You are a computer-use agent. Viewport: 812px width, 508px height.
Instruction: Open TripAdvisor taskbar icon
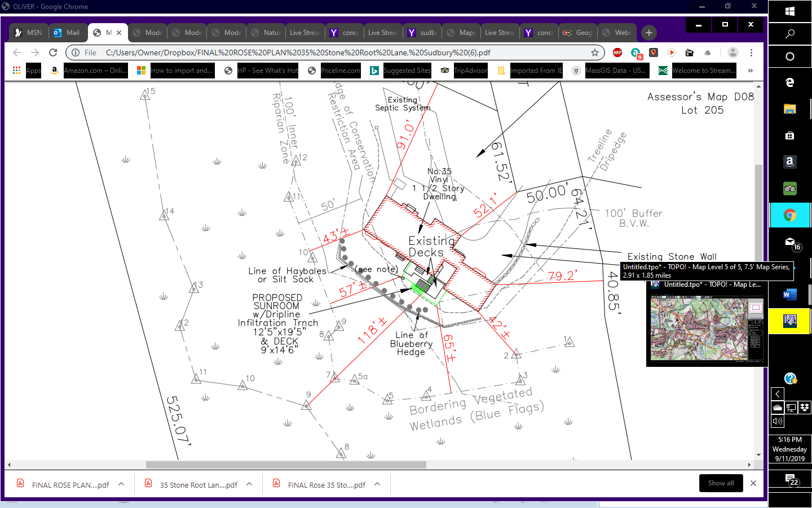[790, 189]
